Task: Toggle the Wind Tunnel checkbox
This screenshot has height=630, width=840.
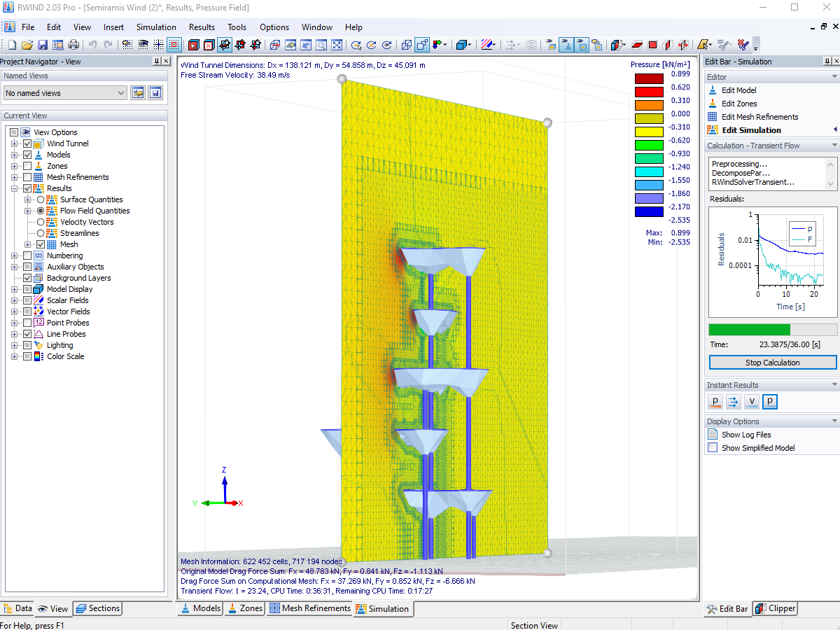Action: [x=27, y=143]
